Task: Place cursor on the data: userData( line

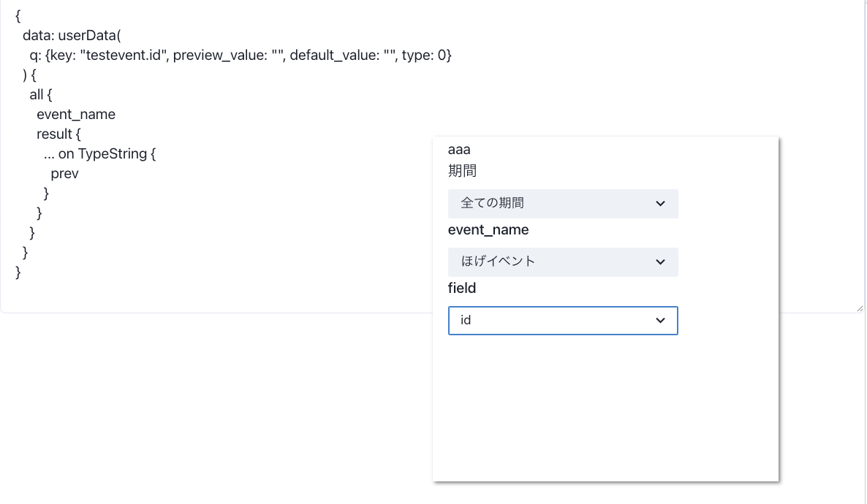Action: [71, 37]
